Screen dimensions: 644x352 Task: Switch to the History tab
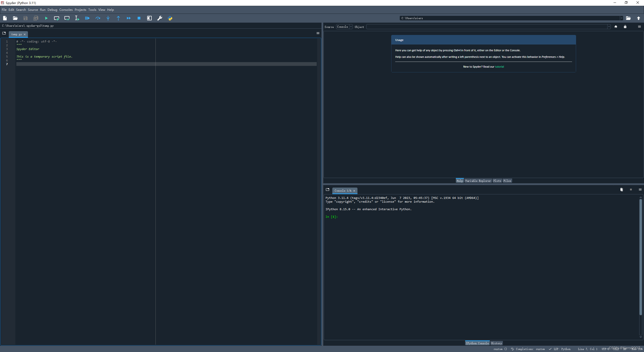(496, 343)
